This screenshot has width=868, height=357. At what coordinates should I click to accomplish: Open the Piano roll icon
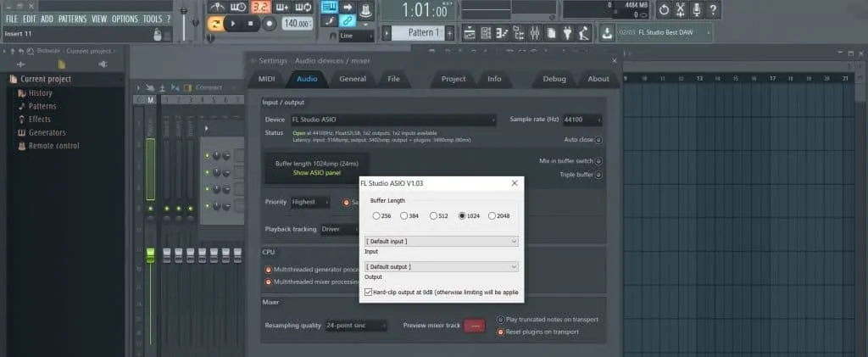(x=502, y=33)
